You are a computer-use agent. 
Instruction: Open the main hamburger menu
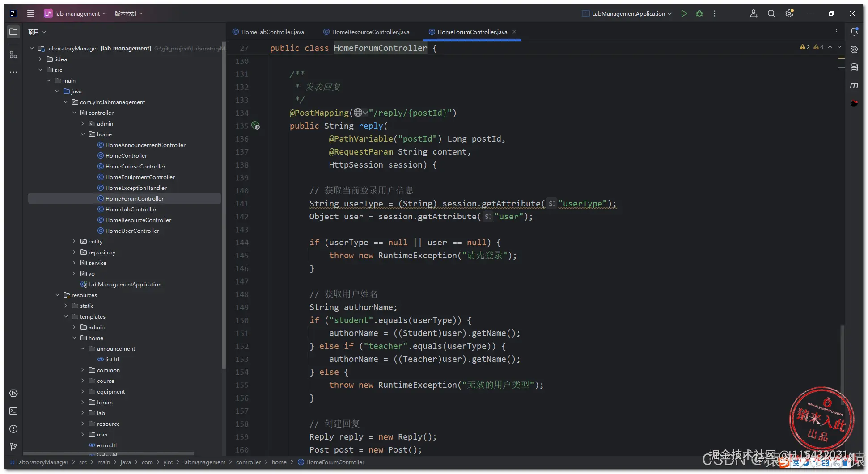[31, 13]
